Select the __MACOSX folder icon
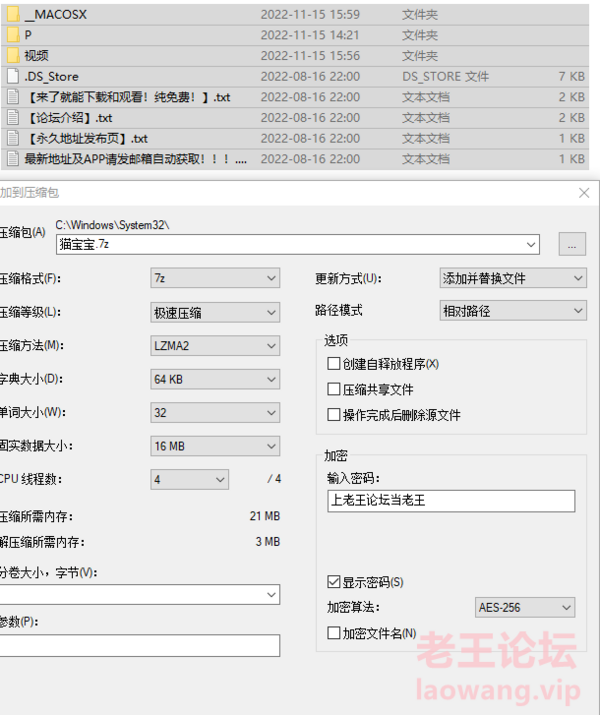Screen dimensions: 600x715 pos(13,14)
